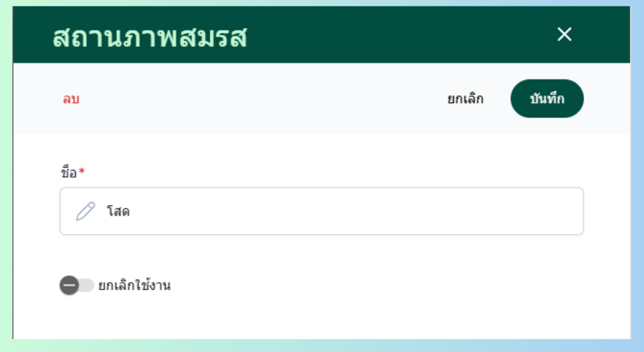This screenshot has height=352, width=644.
Task: Click header space between title and X
Action: pyautogui.click(x=401, y=35)
